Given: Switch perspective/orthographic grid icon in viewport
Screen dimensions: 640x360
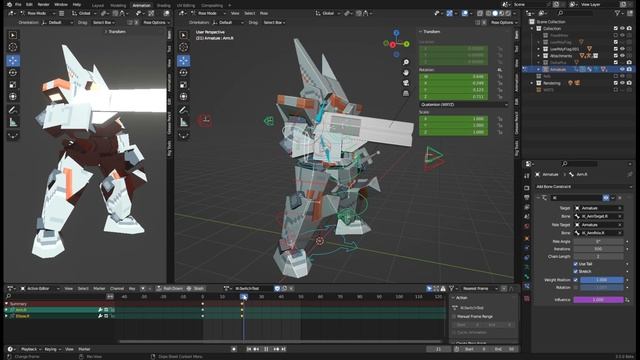Looking at the screenshot, I should tap(406, 93).
